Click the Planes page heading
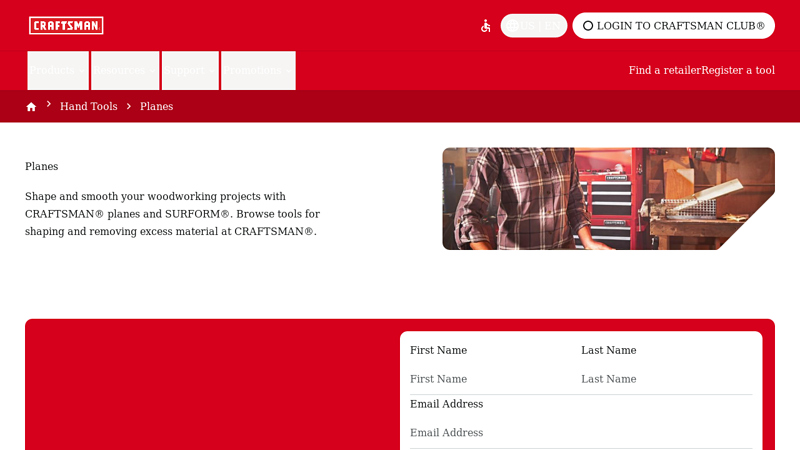 point(42,166)
